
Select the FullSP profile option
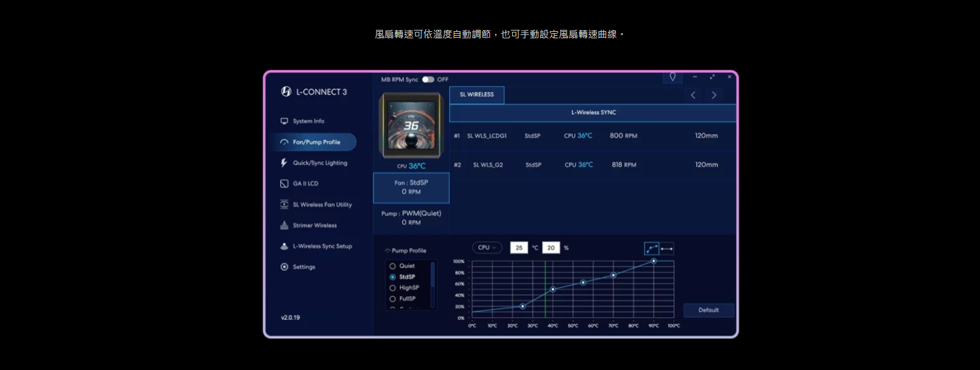click(x=393, y=299)
